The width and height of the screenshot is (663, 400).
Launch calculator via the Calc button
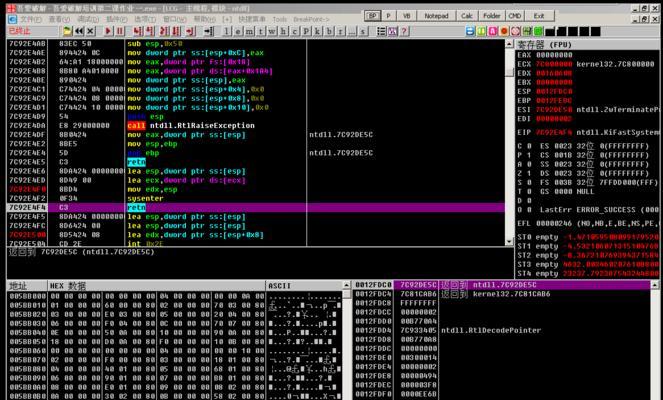click(x=467, y=16)
